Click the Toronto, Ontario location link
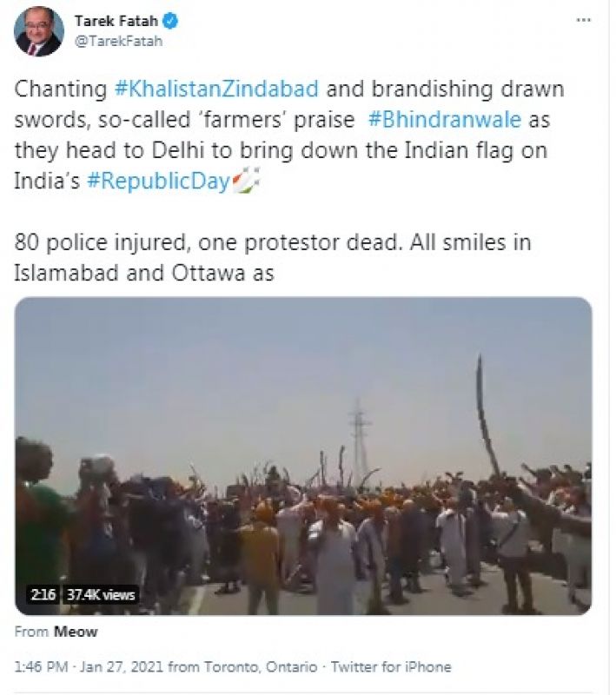616x695 pixels. pos(261,666)
